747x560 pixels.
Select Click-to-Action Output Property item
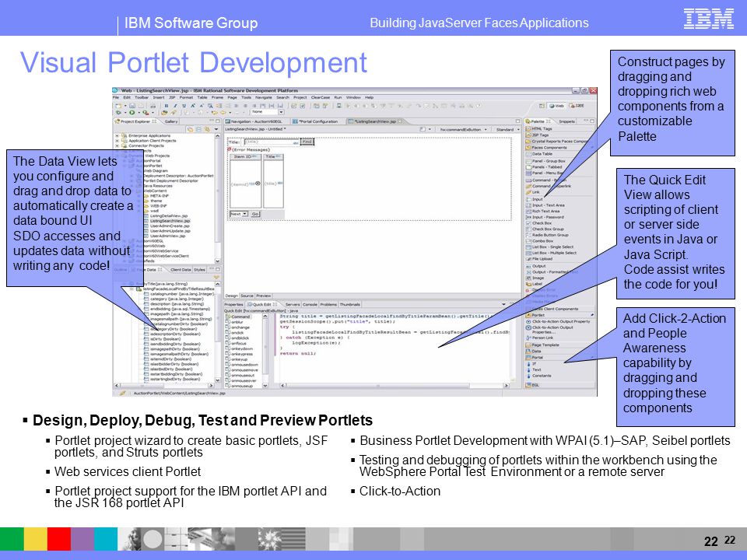click(558, 321)
